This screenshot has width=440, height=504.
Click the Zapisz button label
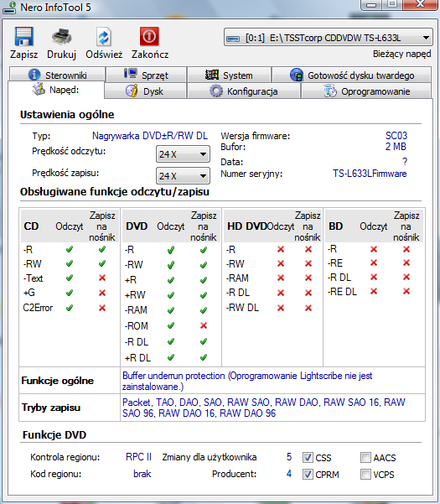click(x=24, y=55)
